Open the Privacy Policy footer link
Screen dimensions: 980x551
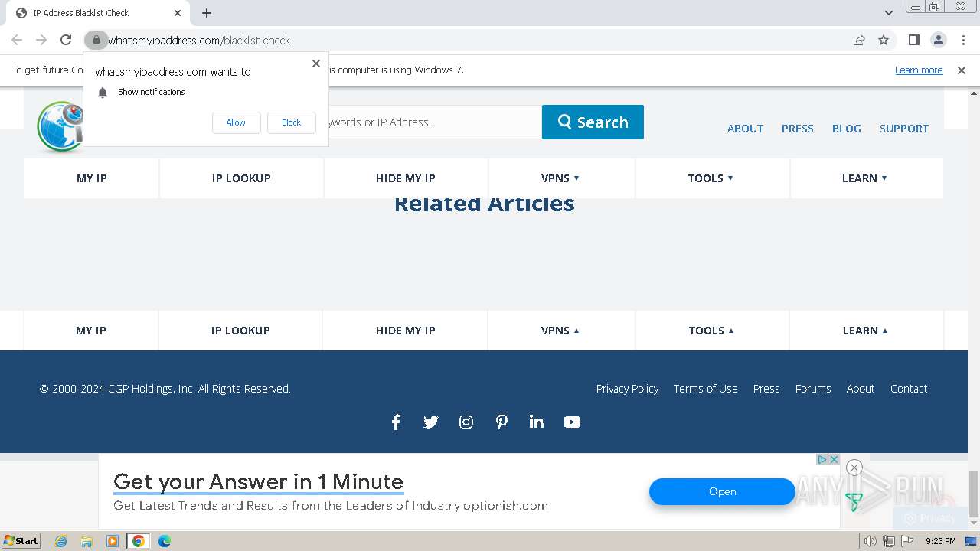(x=627, y=389)
